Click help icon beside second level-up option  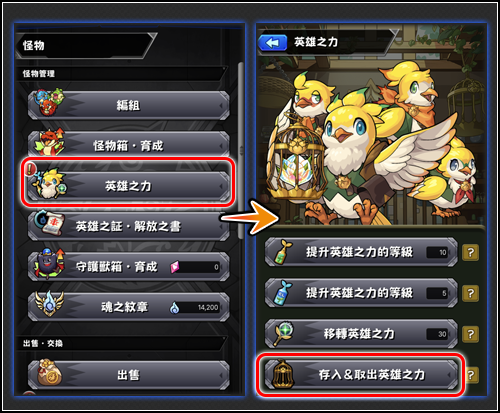tap(470, 293)
